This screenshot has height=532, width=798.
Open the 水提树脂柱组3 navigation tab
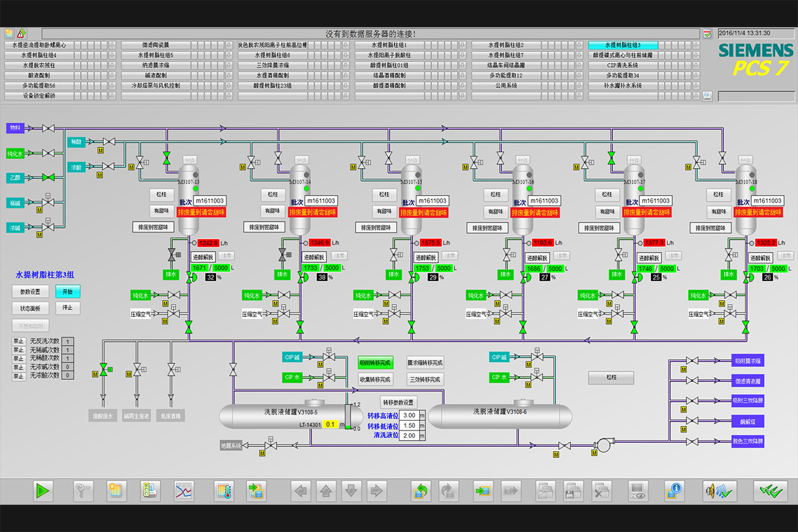pos(622,45)
